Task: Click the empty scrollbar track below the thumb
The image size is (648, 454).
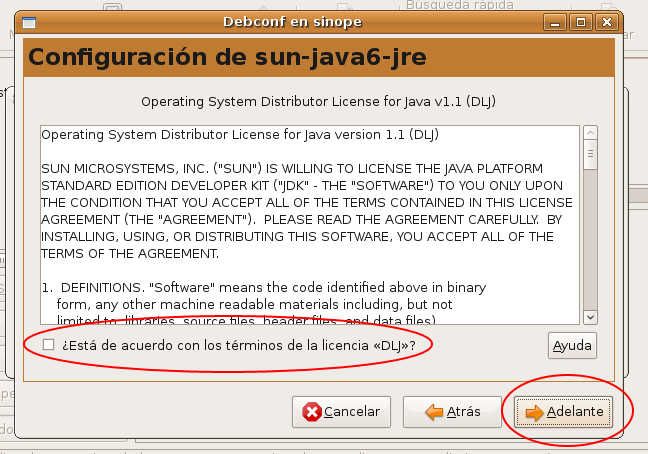Action: point(590,240)
